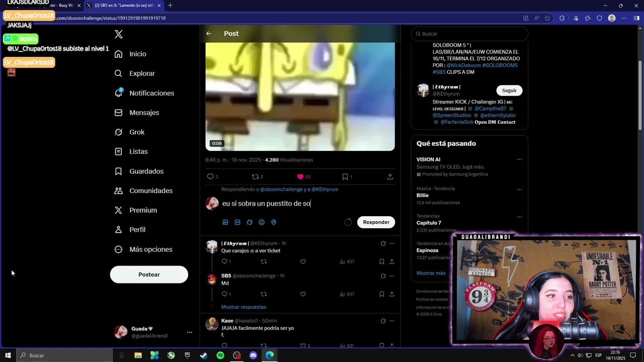Add a GIF to the reply
This screenshot has width=644, height=362.
237,222
